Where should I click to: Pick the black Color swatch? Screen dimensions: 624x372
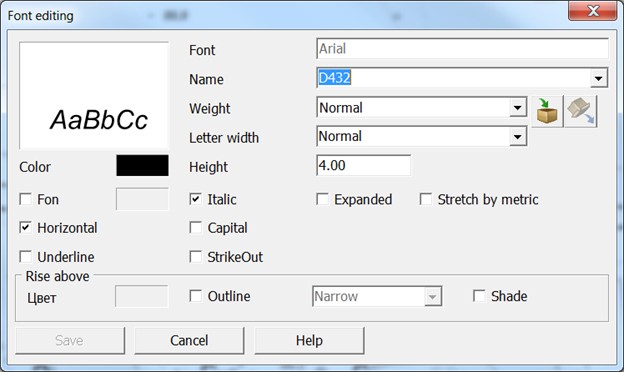[142, 166]
